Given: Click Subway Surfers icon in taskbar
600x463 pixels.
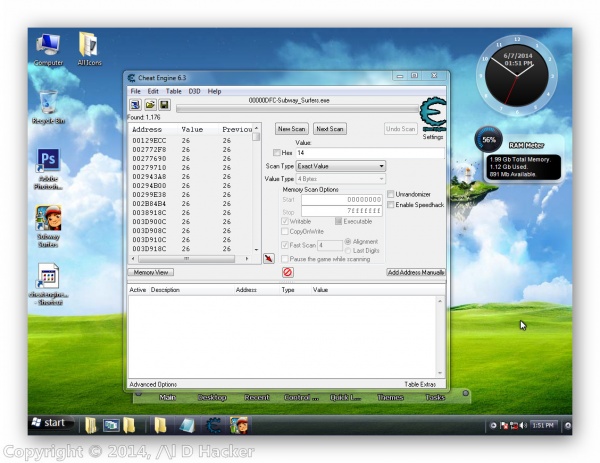Looking at the screenshot, I should [238, 424].
